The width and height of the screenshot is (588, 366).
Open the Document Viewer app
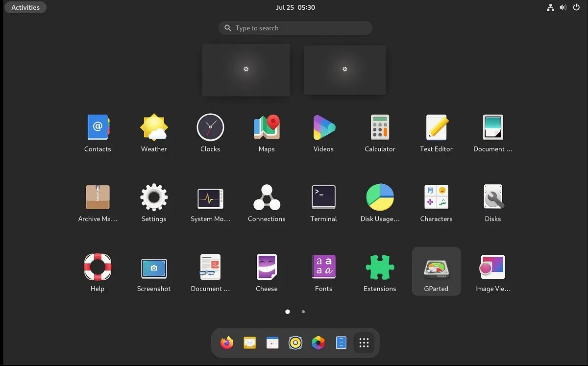point(210,272)
